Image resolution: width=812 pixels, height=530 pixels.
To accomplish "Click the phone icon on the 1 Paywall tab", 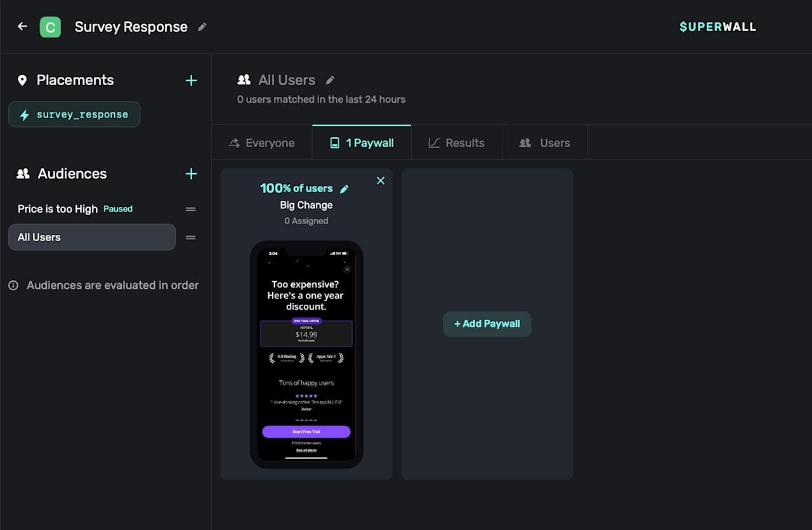I will click(x=334, y=142).
